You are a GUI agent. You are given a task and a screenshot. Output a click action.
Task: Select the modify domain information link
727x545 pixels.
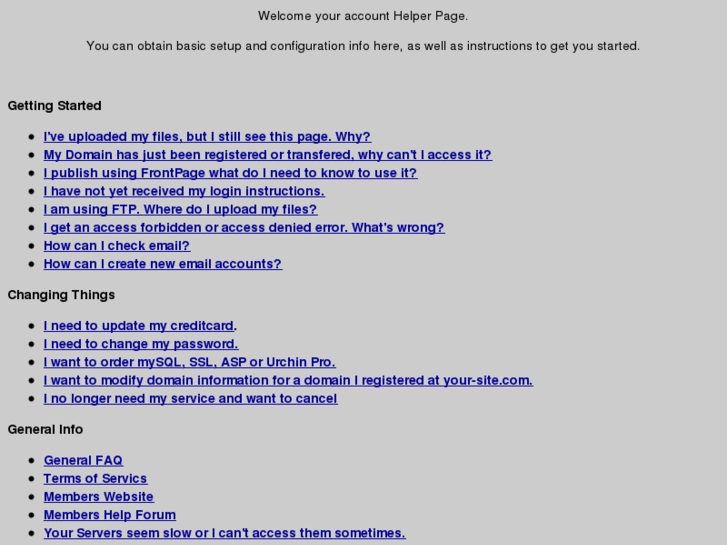pyautogui.click(x=288, y=380)
